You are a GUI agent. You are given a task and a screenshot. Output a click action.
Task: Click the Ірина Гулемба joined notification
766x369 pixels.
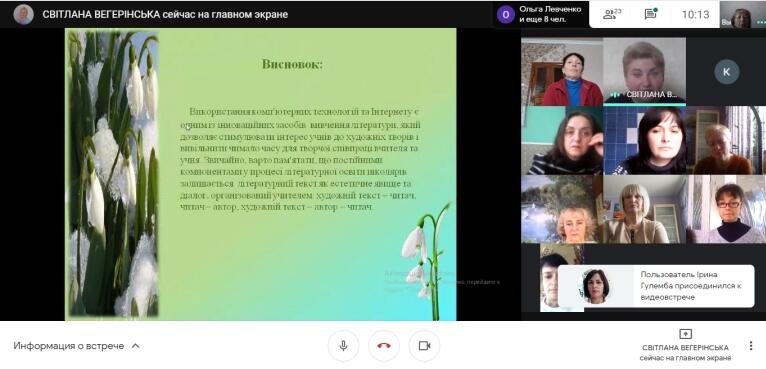(x=656, y=286)
